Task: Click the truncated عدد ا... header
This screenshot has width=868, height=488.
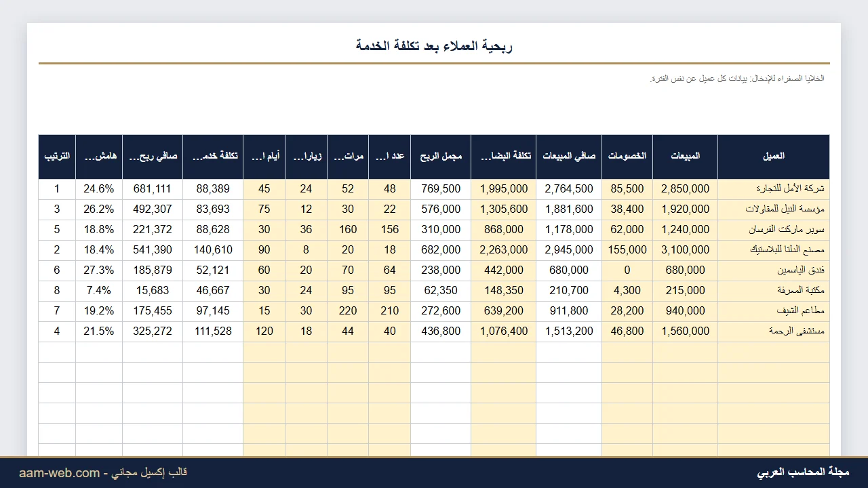Action: 390,156
